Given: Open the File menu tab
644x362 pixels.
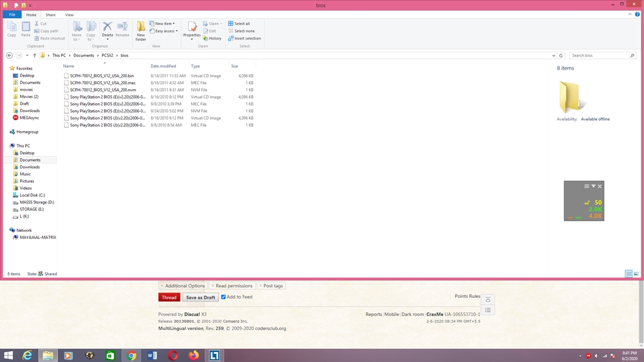Looking at the screenshot, I should pos(12,14).
